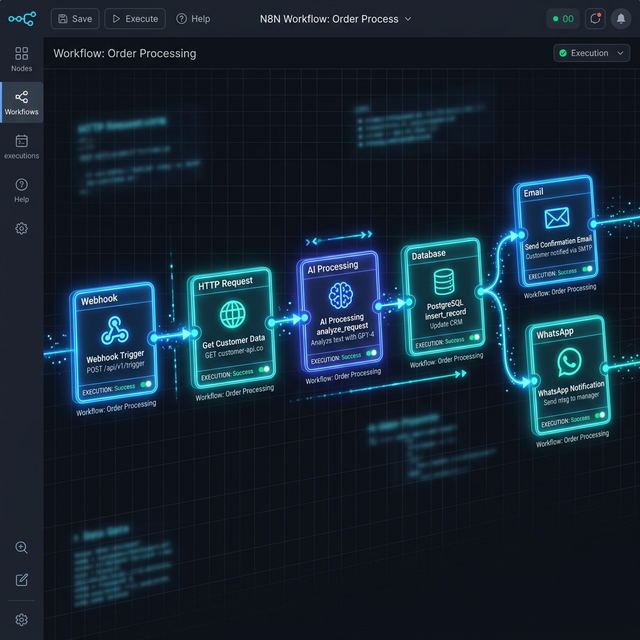Open the Execution status dropdown
The height and width of the screenshot is (640, 640).
click(x=591, y=53)
